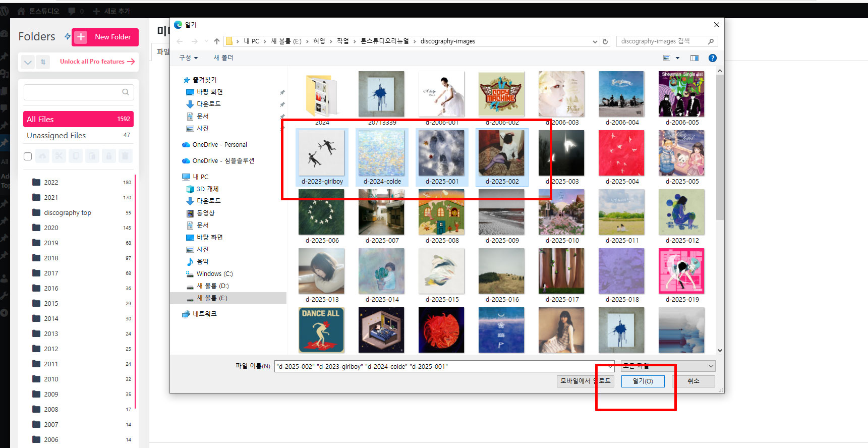Click the scissors cut icon in folder toolbar
868x448 pixels.
pos(59,156)
